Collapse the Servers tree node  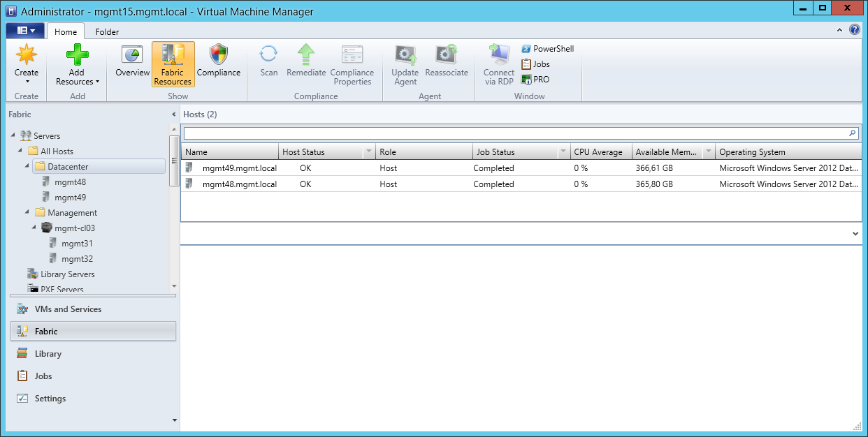coord(13,136)
